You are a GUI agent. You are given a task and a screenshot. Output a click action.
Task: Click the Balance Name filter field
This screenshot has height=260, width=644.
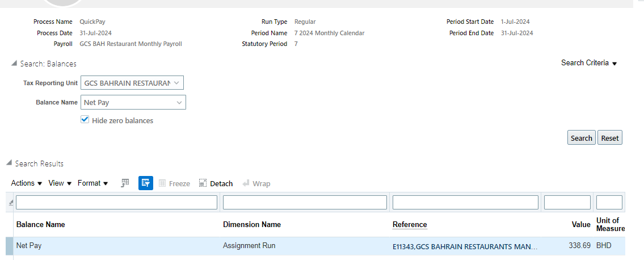(117, 202)
